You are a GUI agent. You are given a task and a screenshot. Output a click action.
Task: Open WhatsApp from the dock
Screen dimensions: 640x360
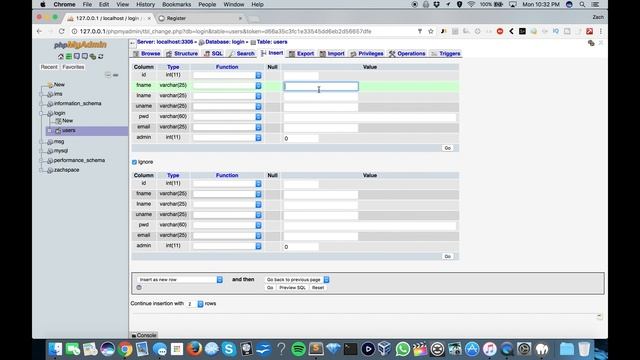click(402, 349)
